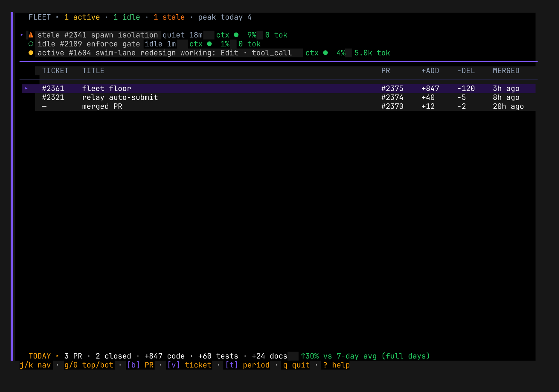
Task: Click the 1 idle fleet count
Action: point(127,17)
